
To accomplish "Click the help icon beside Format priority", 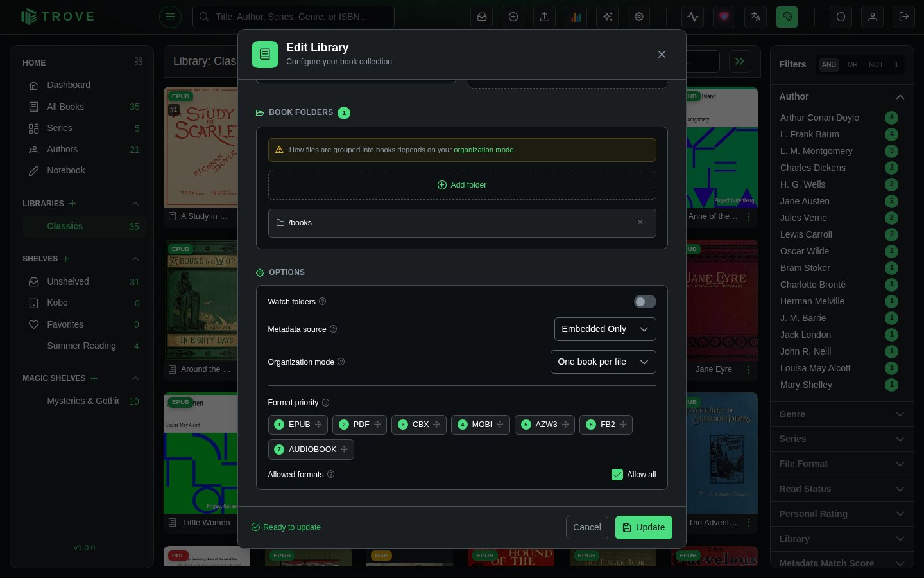I will [x=325, y=403].
